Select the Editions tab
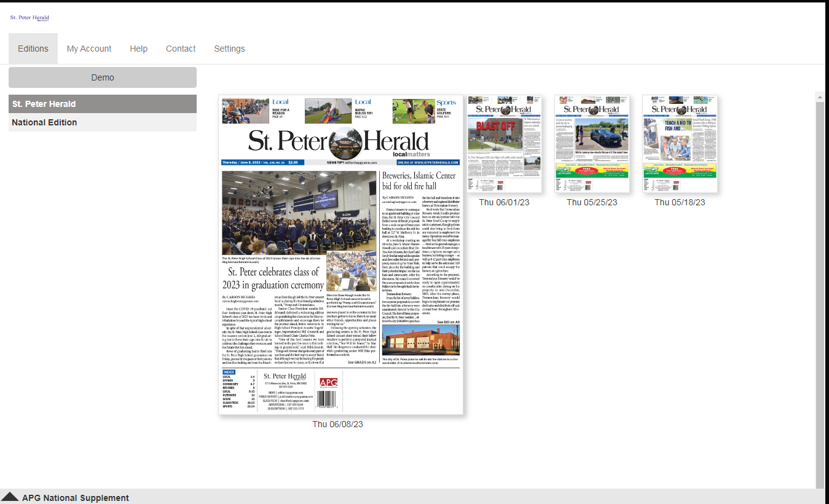This screenshot has width=829, height=504. click(33, 49)
